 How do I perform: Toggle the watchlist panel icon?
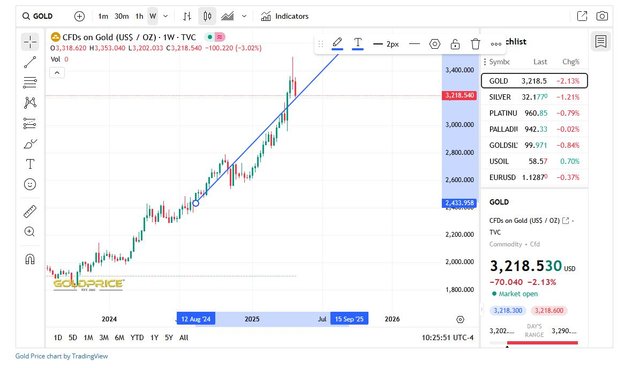[x=601, y=42]
